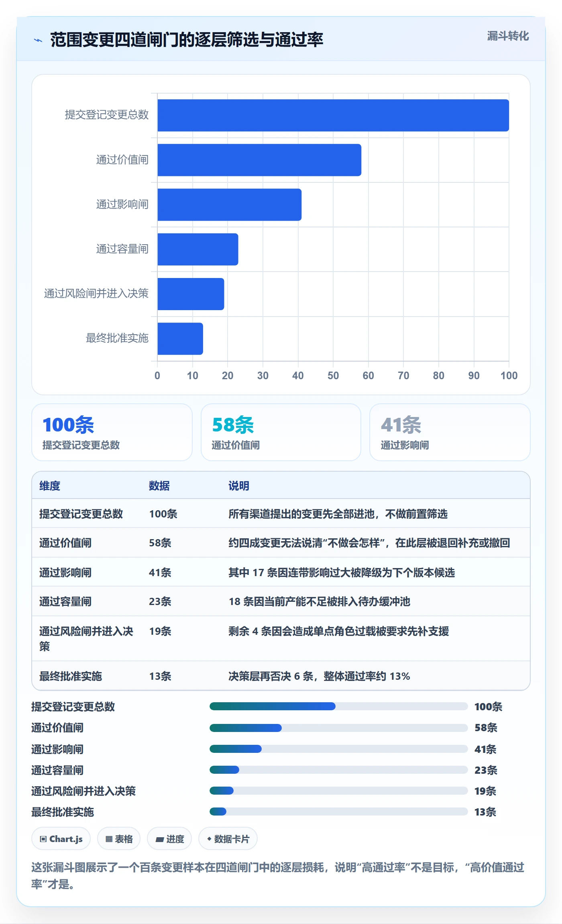Screen dimensions: 562x924
Task: Click the text 其中 17 条因连带影响过大被降级为下个版本候选
Action: click(342, 572)
